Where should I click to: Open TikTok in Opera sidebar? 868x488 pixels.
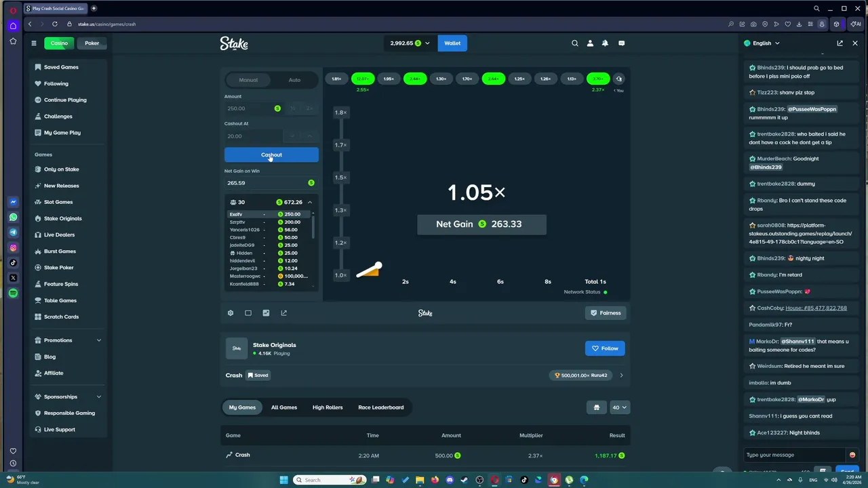click(x=13, y=263)
